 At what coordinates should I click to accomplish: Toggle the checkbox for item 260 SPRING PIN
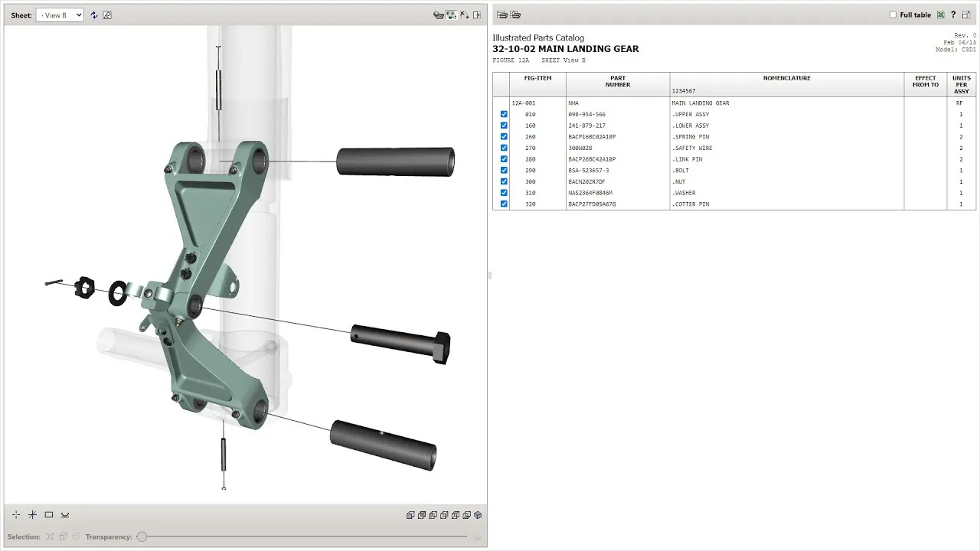point(504,137)
